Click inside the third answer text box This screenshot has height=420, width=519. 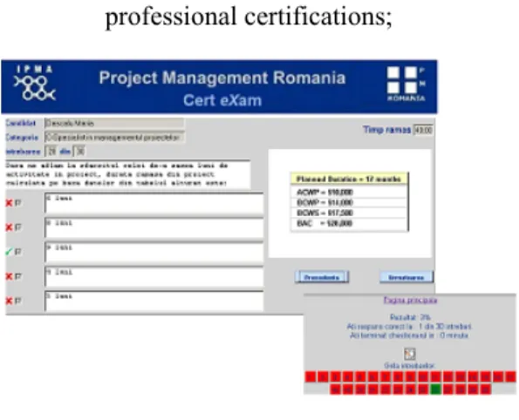coord(154,252)
